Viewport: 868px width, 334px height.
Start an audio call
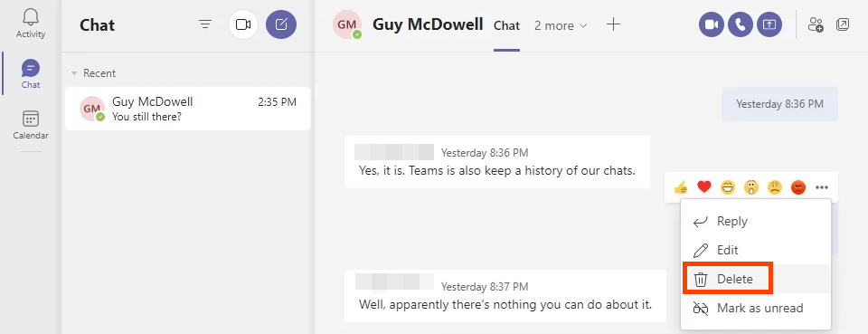pyautogui.click(x=741, y=25)
